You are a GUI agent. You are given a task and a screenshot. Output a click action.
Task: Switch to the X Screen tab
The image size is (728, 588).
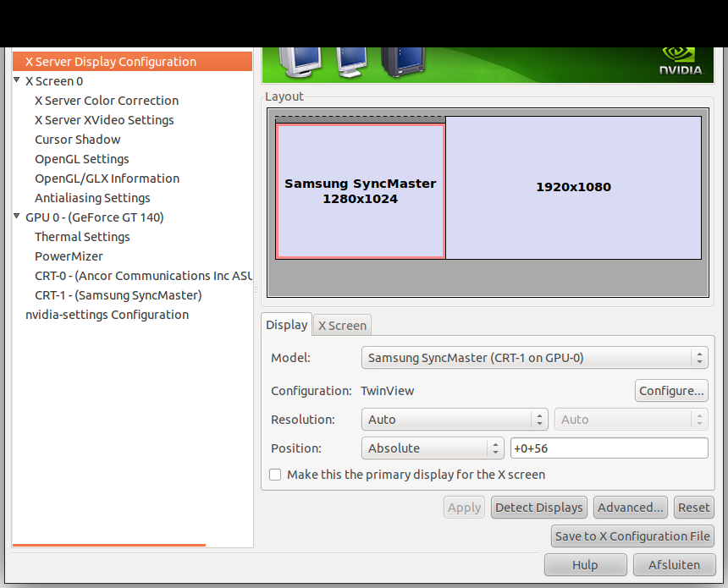[342, 326]
